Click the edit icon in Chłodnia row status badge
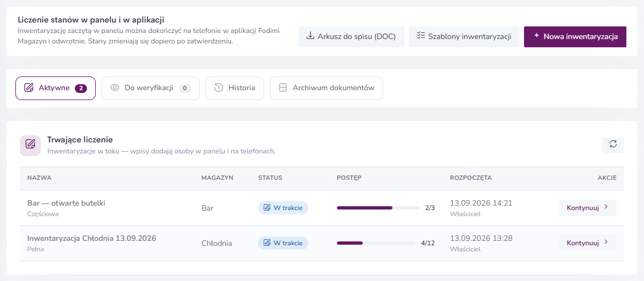Viewport: 644px width, 281px height. (267, 243)
